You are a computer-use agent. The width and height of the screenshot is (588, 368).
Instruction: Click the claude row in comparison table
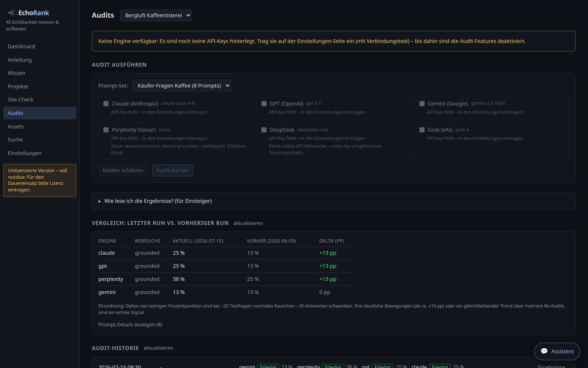pos(227,253)
